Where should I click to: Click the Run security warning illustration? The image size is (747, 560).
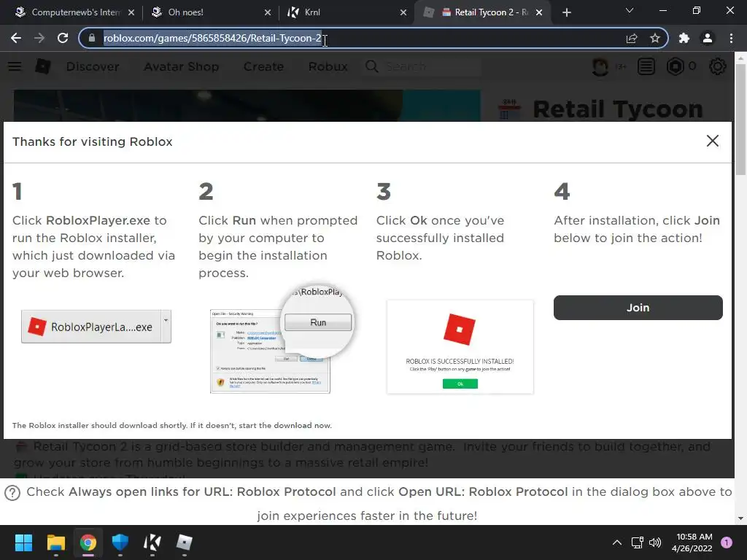[282, 341]
